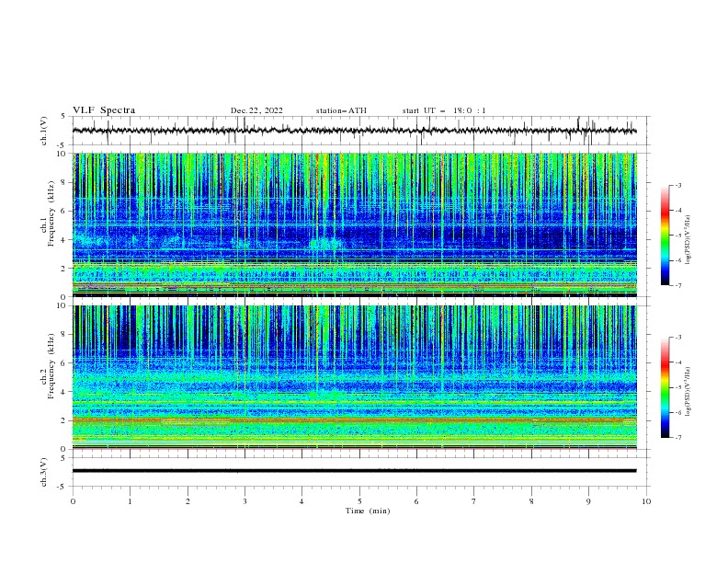Click the ch.2 spectrogram color bar
Screen dimensions: 728x563
665,387
